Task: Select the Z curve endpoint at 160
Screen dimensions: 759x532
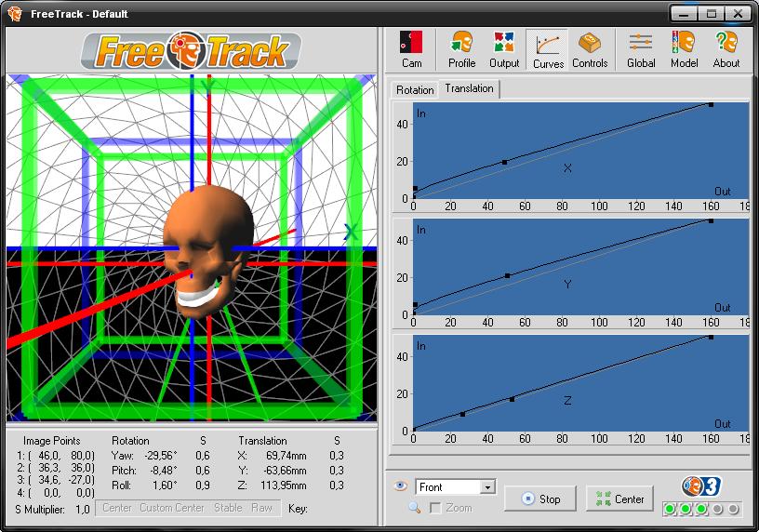Action: click(711, 337)
